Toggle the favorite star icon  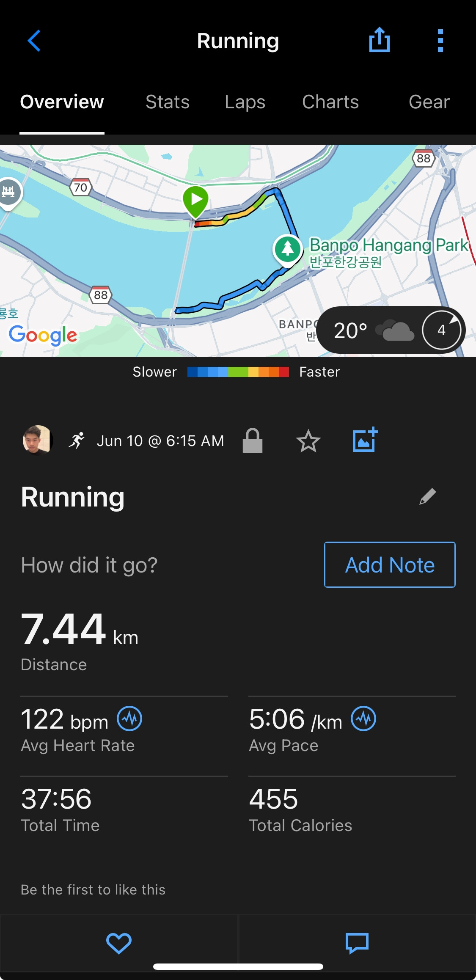[x=308, y=441]
